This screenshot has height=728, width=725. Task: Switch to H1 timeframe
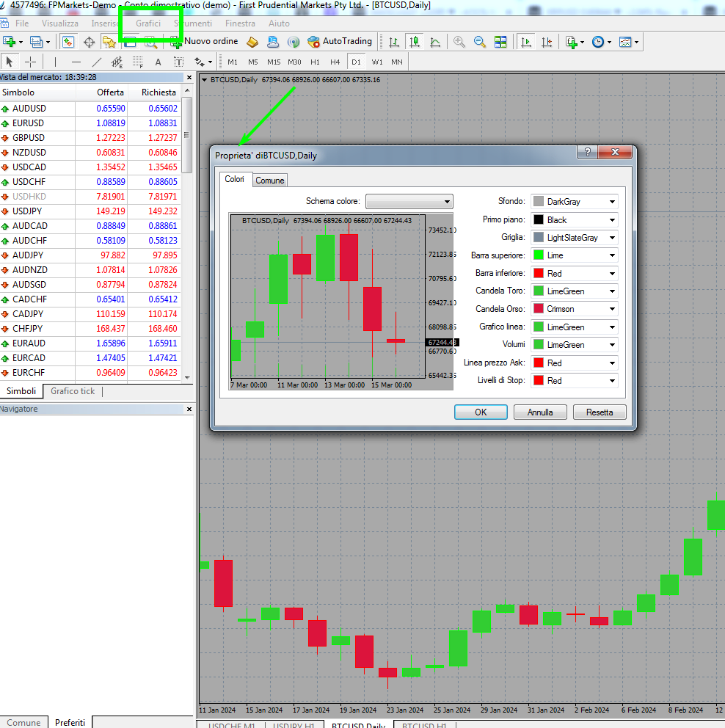pos(315,62)
